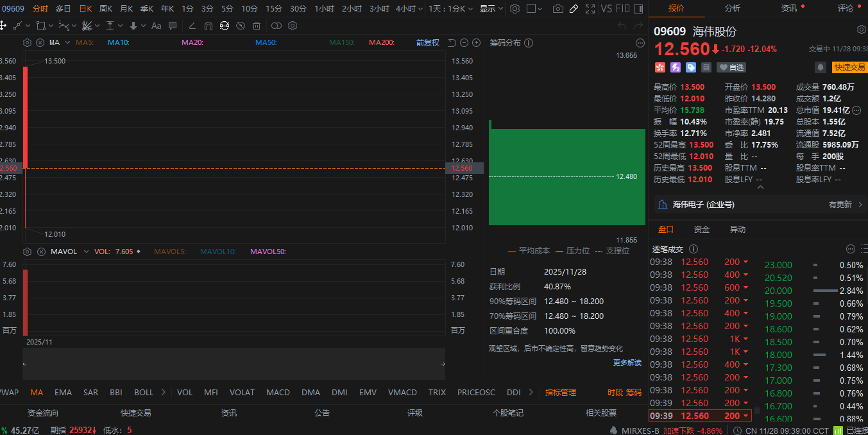The height and width of the screenshot is (435, 868).
Task: Open the 显示 display dropdown
Action: tap(491, 9)
